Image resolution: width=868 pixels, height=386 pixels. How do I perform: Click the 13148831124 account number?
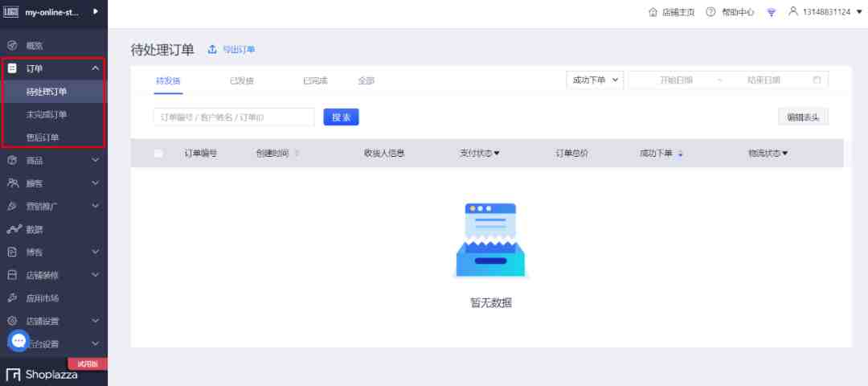(x=826, y=11)
